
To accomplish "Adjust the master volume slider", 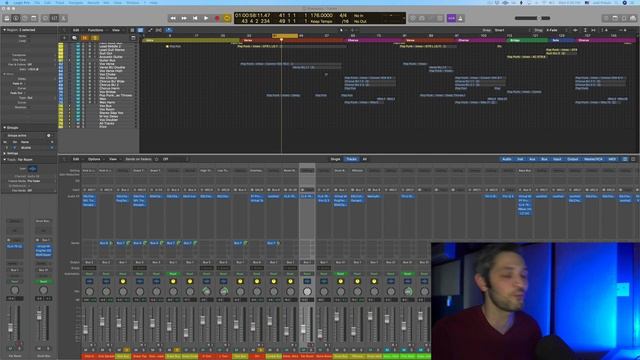I will pyautogui.click(x=532, y=18).
